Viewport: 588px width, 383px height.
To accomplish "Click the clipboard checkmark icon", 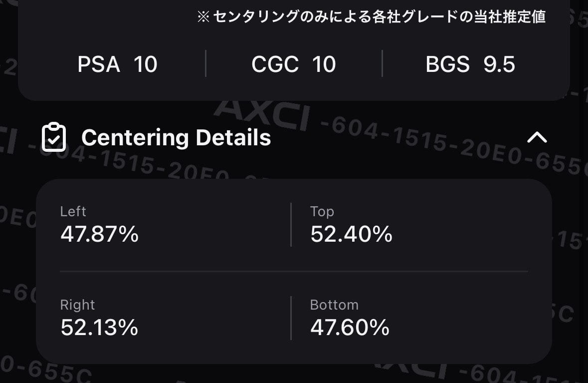I will click(54, 137).
